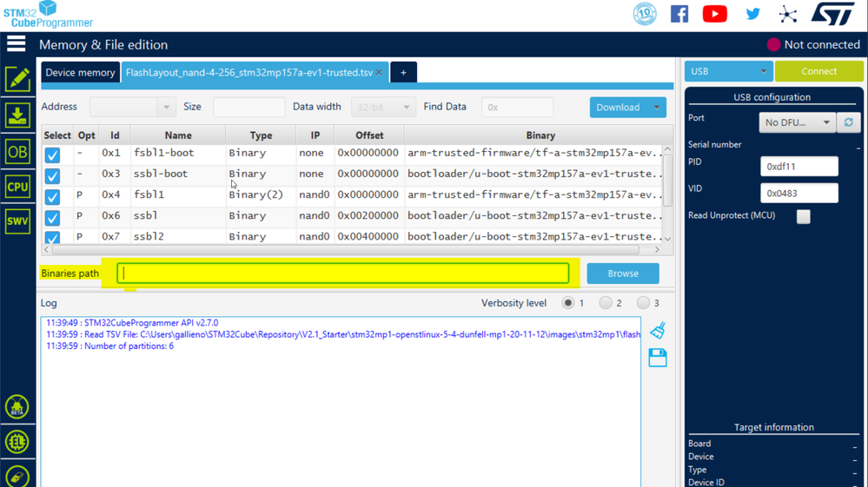Image resolution: width=868 pixels, height=487 pixels.
Task: Click the Binary column header
Action: point(540,135)
